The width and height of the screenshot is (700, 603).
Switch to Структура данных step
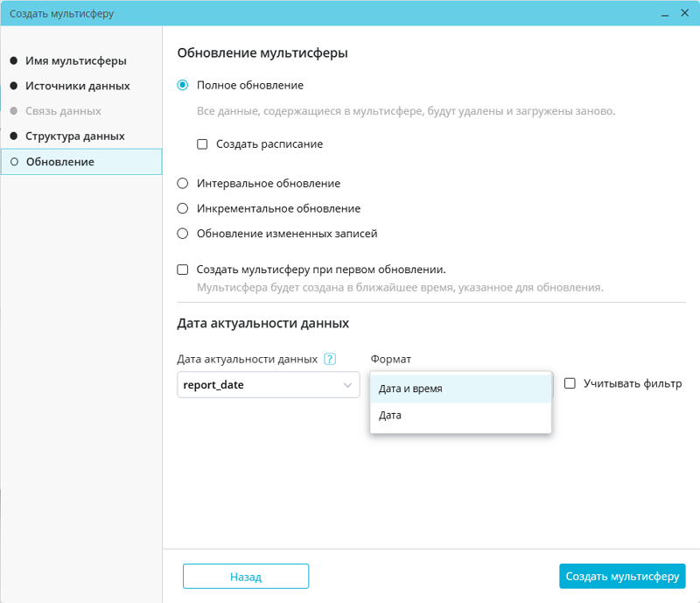pos(75,137)
